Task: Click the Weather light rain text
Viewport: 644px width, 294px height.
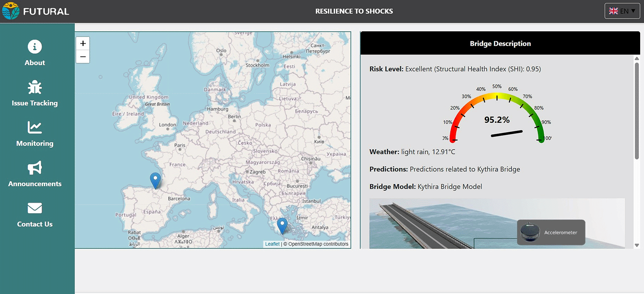Action: point(412,152)
